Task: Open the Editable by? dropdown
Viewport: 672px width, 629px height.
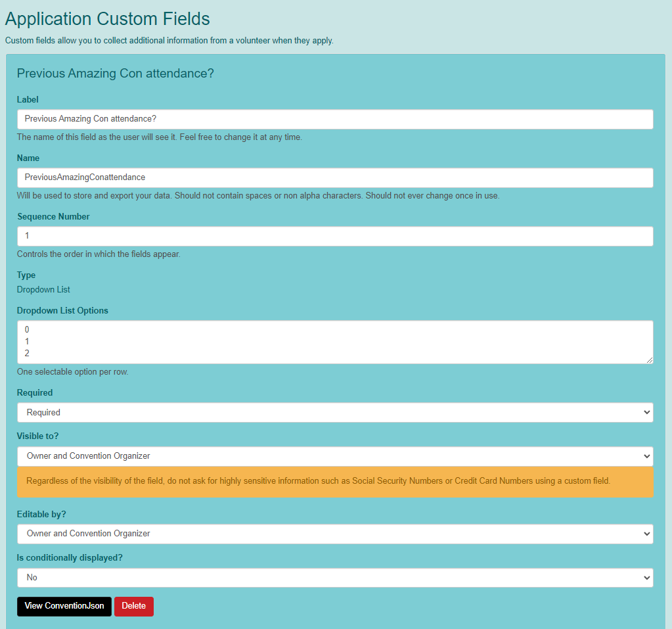Action: coord(335,534)
